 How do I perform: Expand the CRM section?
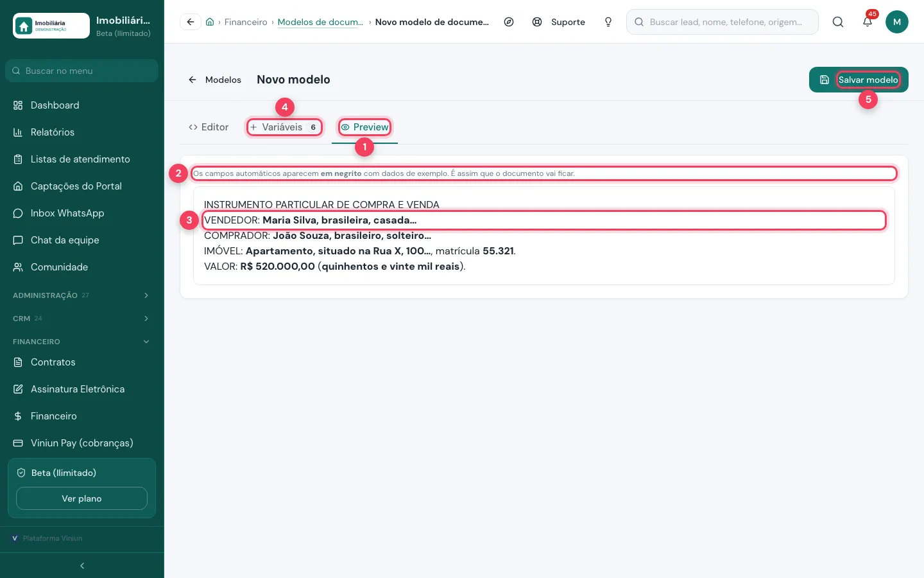(81, 319)
